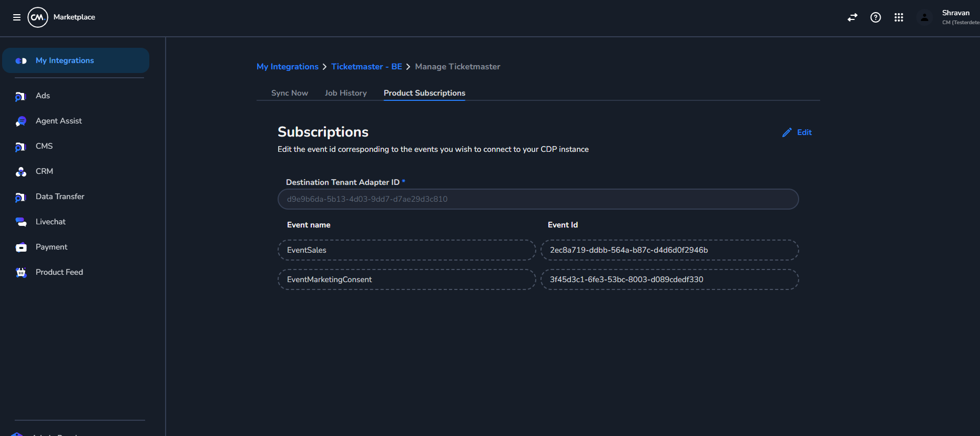Click the Livechat sidebar icon
This screenshot has height=436, width=980.
(x=21, y=222)
